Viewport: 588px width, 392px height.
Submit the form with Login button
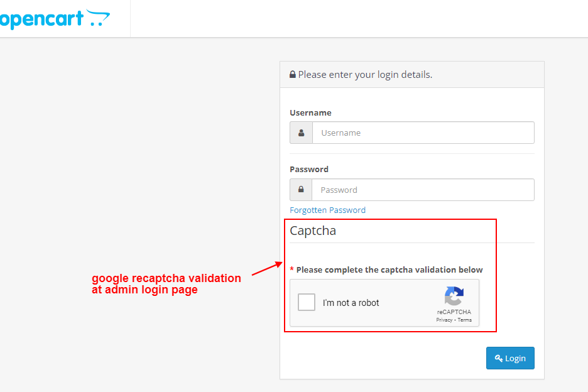510,358
